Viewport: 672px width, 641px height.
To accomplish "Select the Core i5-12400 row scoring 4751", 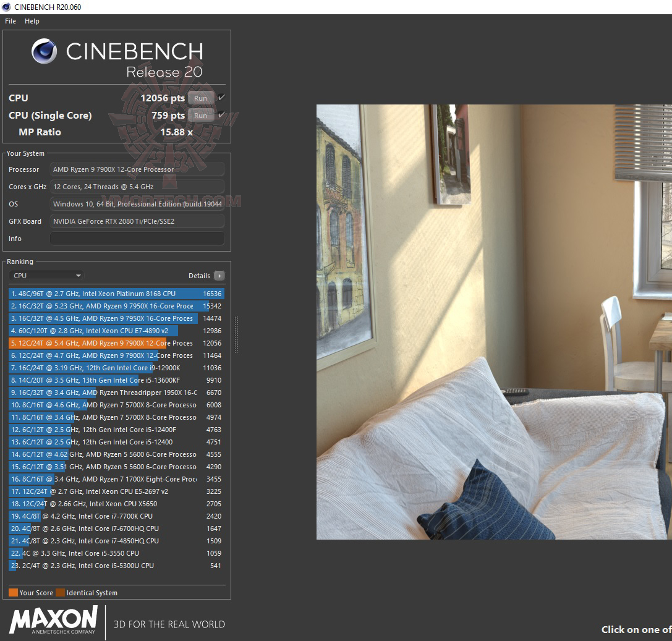I will [x=116, y=442].
